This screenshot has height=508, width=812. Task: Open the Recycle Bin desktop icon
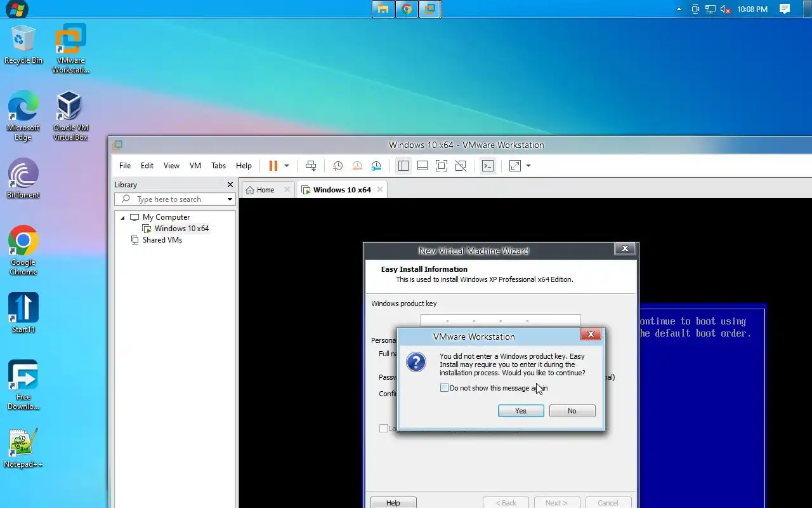[x=23, y=44]
